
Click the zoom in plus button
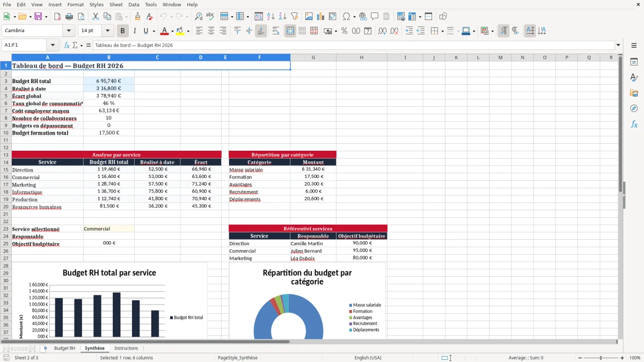(622, 358)
